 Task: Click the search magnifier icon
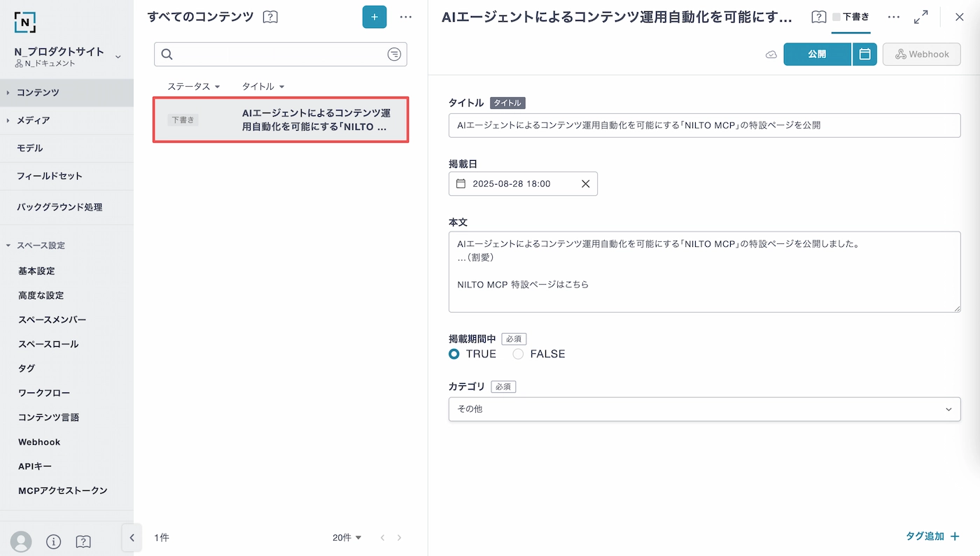coord(167,54)
